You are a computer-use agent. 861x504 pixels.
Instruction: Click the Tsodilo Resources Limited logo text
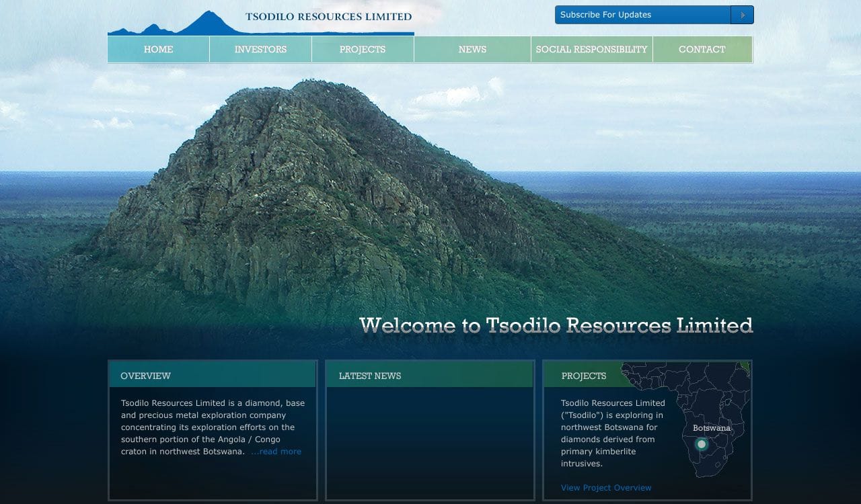tap(328, 17)
